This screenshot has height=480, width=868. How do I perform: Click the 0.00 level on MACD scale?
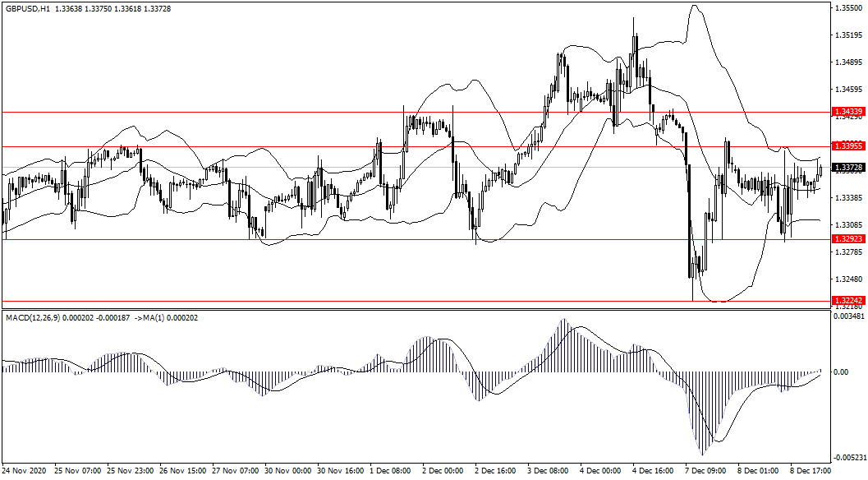click(842, 372)
